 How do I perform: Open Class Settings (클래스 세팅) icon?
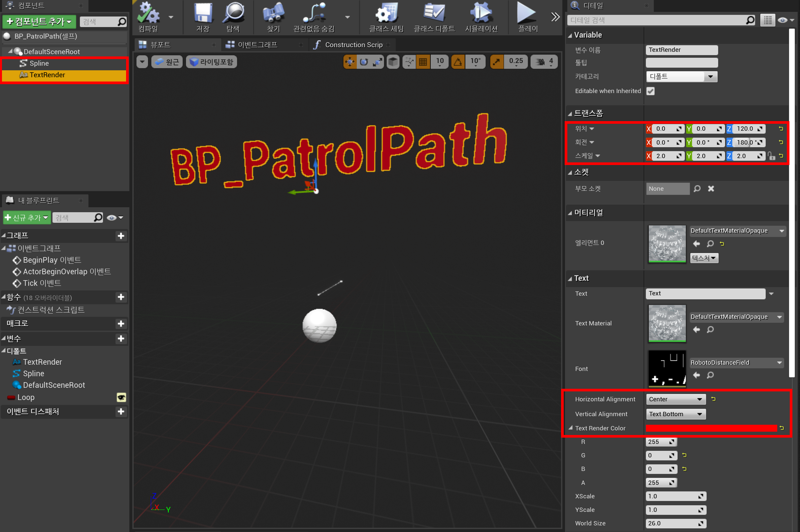pyautogui.click(x=386, y=14)
